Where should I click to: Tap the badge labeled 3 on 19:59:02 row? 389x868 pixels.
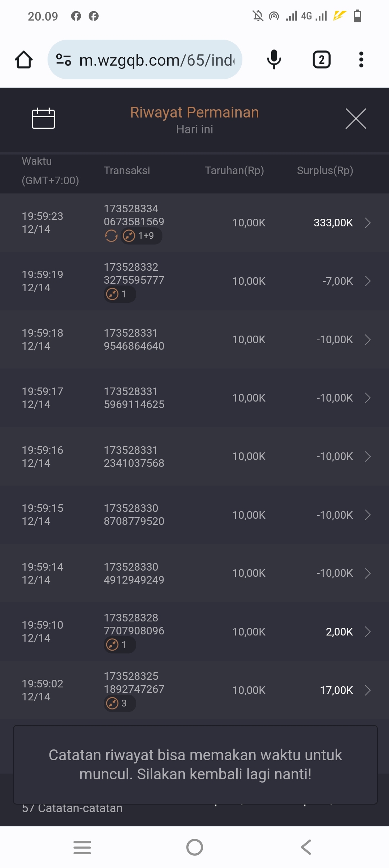click(120, 703)
